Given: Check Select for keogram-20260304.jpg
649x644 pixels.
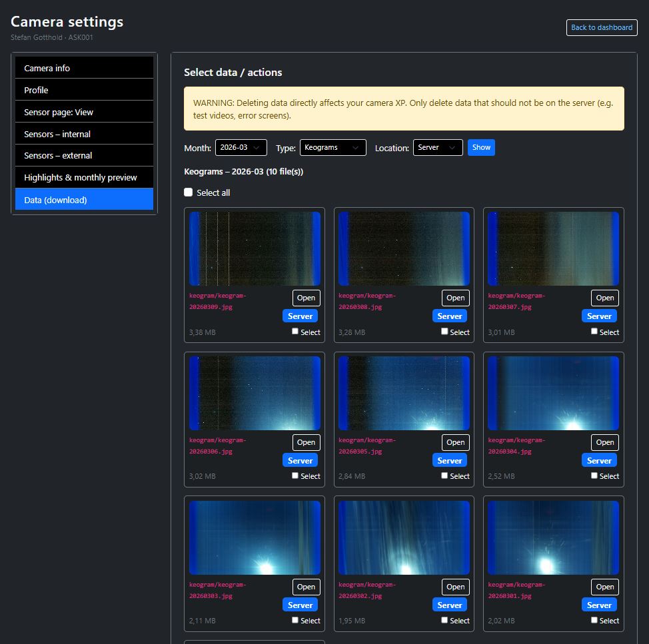Looking at the screenshot, I should point(594,476).
